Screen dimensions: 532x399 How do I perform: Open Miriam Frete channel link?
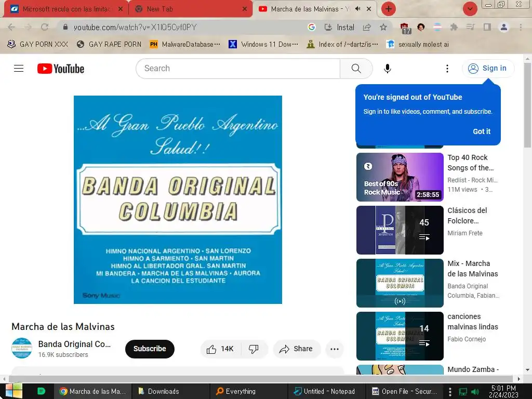click(x=465, y=233)
